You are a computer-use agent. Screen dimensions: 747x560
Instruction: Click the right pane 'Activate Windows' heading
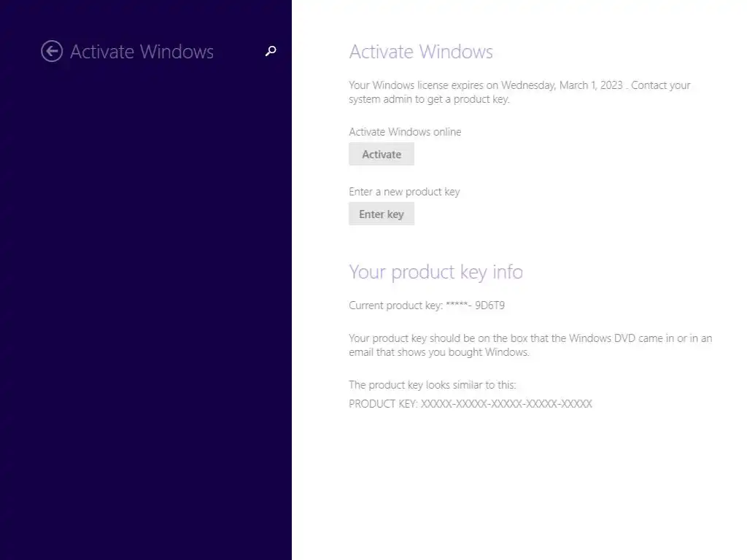421,52
